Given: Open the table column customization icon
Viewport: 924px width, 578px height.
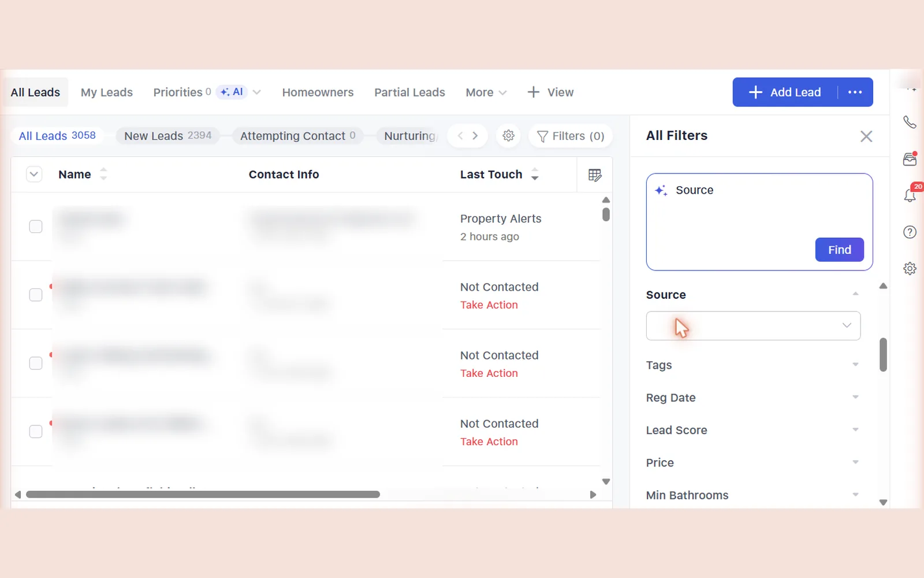Looking at the screenshot, I should (x=595, y=175).
